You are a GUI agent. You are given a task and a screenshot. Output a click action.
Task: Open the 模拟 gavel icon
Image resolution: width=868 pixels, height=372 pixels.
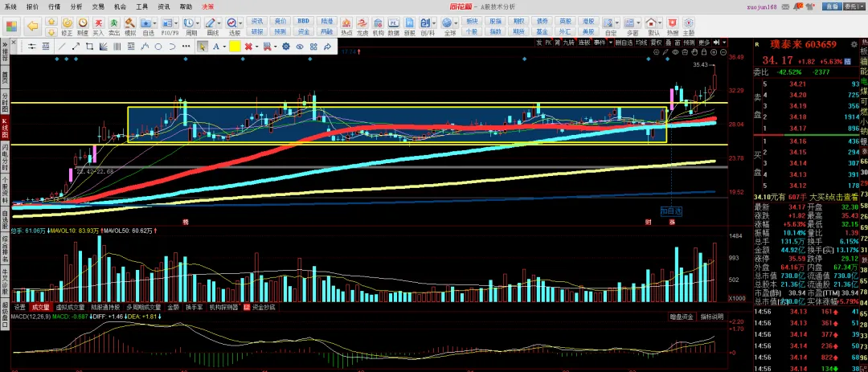point(129,22)
